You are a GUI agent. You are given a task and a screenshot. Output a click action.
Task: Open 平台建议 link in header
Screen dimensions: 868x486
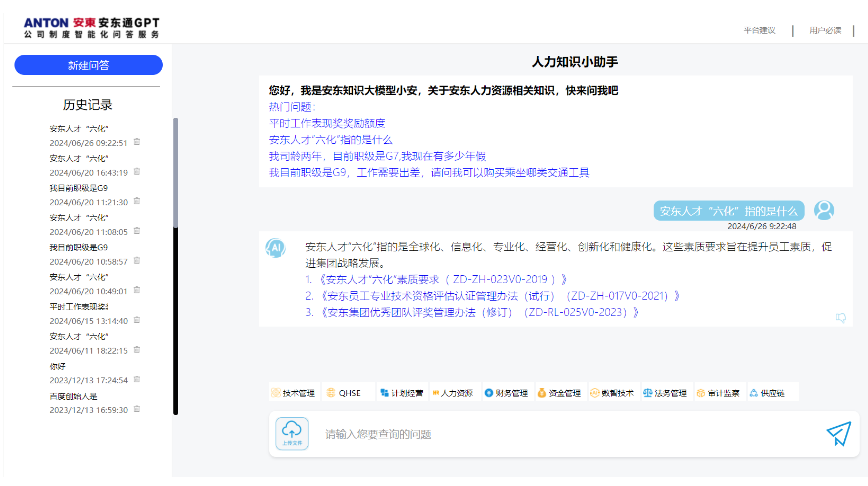coord(760,30)
